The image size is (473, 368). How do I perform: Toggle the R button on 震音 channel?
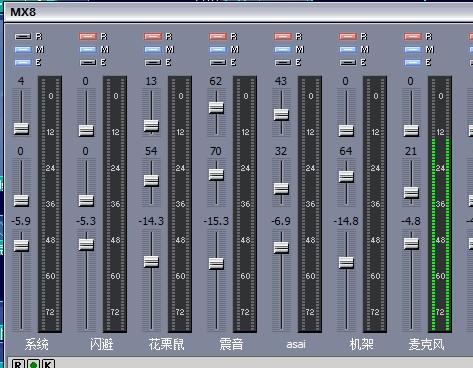click(x=218, y=36)
